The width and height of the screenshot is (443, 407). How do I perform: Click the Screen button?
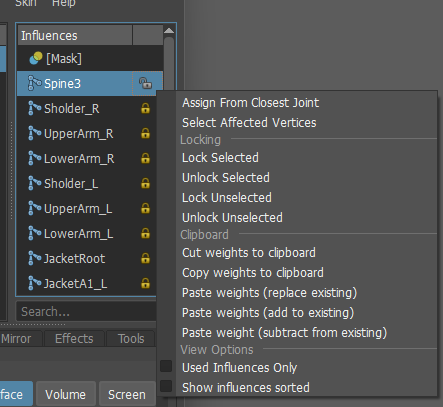pos(127,394)
